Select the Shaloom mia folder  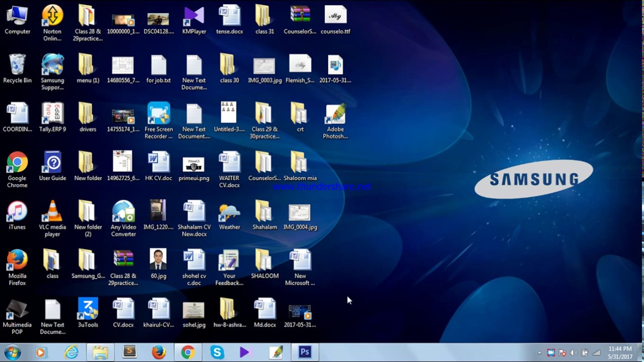[x=300, y=166]
